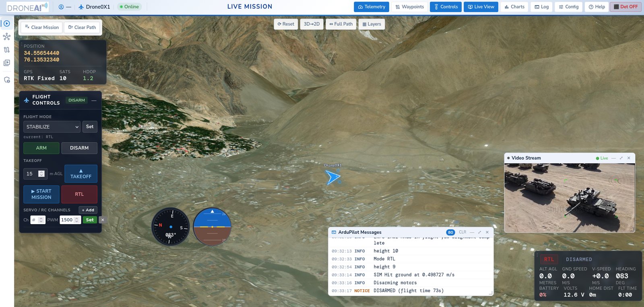
Task: Click the Clear Path button
Action: (x=82, y=27)
